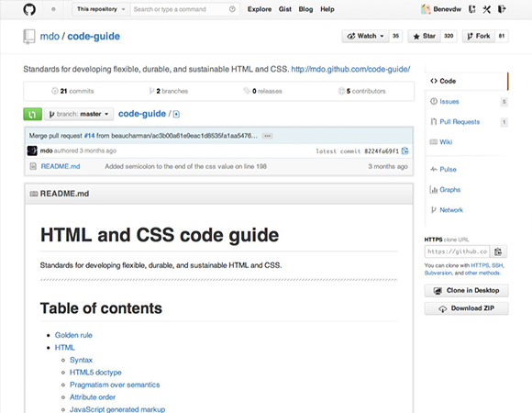
Task: Open mdo owner link
Action: point(50,37)
